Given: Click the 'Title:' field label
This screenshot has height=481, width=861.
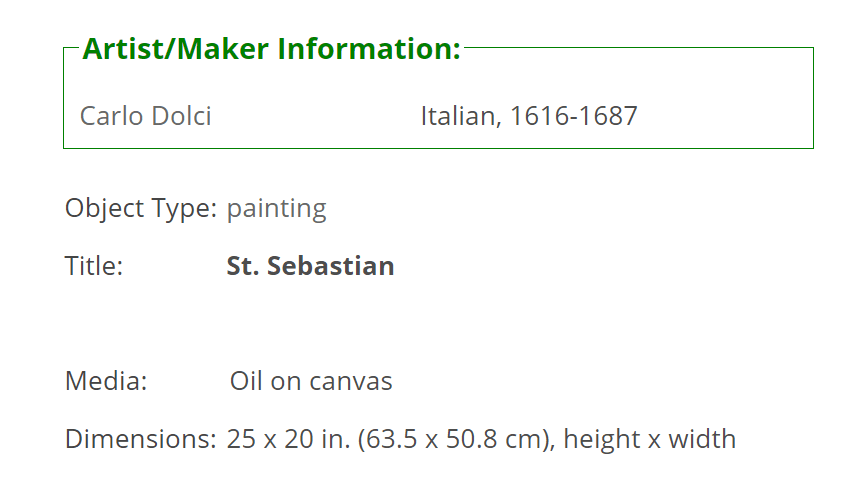Looking at the screenshot, I should coord(94,266).
